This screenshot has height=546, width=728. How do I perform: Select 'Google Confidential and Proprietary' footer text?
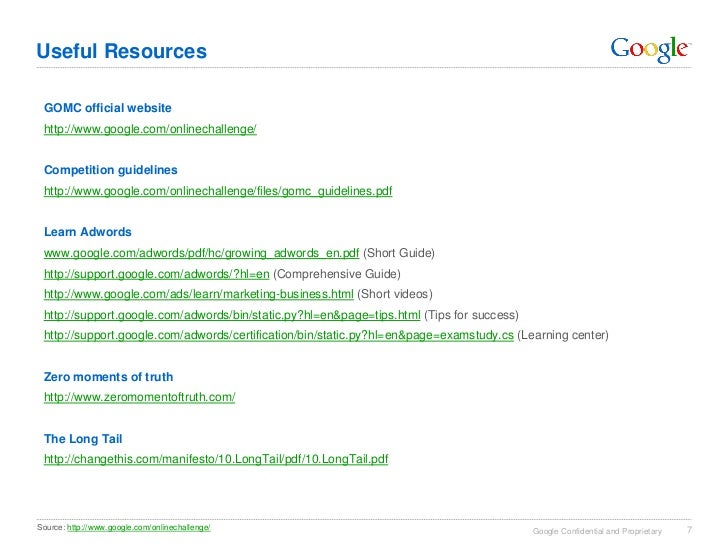coord(597,531)
